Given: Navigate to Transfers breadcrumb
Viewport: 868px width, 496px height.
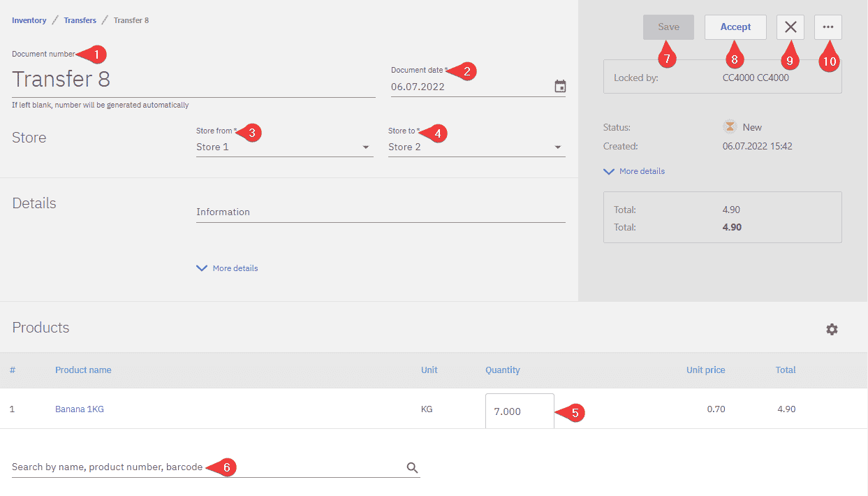Looking at the screenshot, I should click(x=80, y=20).
